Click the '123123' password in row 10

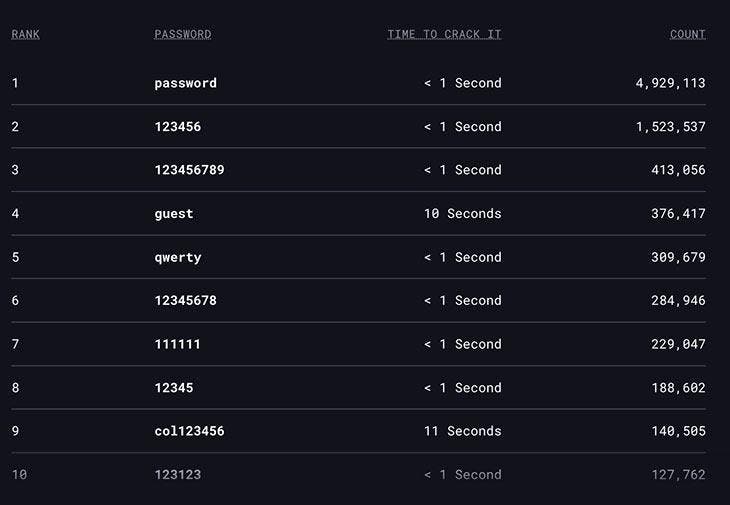click(177, 475)
